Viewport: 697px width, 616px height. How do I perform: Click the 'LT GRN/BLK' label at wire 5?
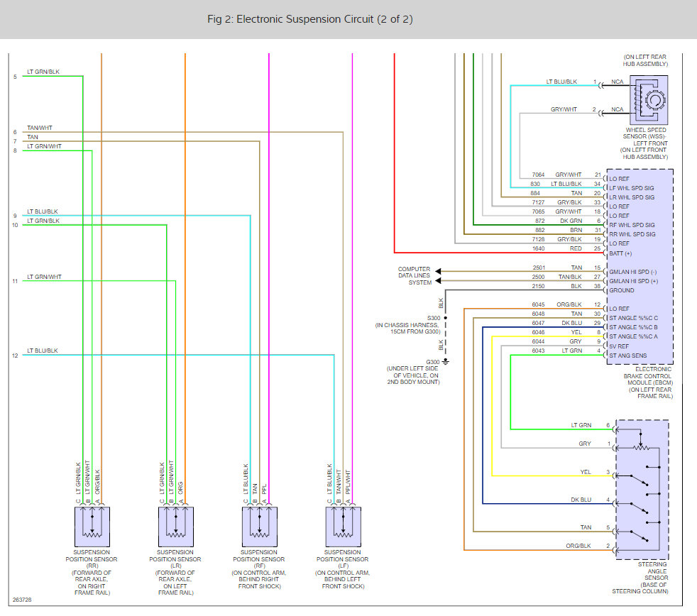click(x=43, y=72)
